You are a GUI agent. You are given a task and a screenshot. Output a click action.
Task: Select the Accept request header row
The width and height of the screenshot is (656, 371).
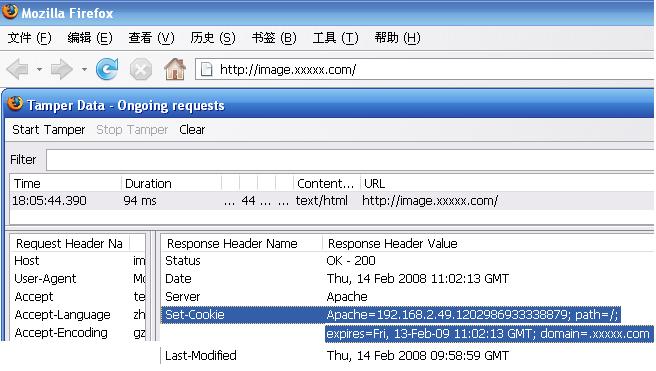pyautogui.click(x=78, y=297)
